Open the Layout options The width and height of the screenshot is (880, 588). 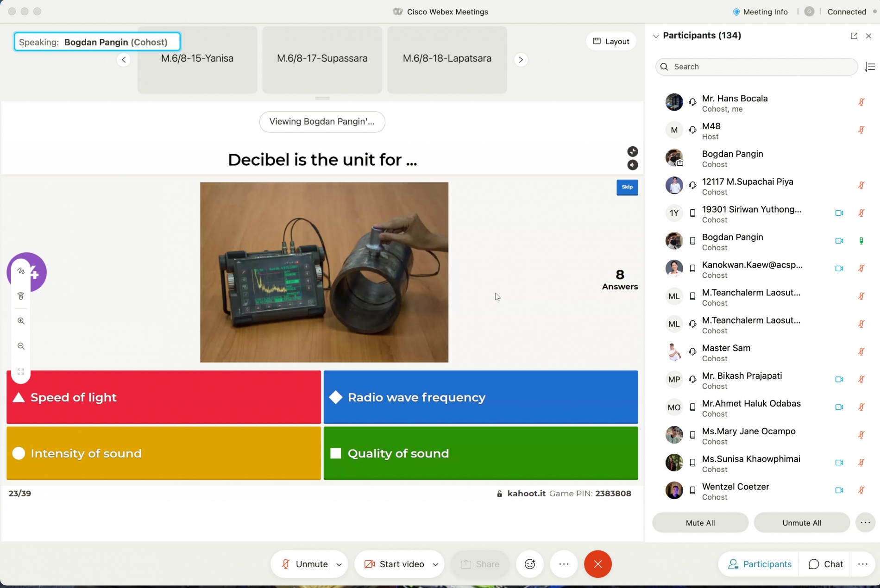(x=610, y=42)
